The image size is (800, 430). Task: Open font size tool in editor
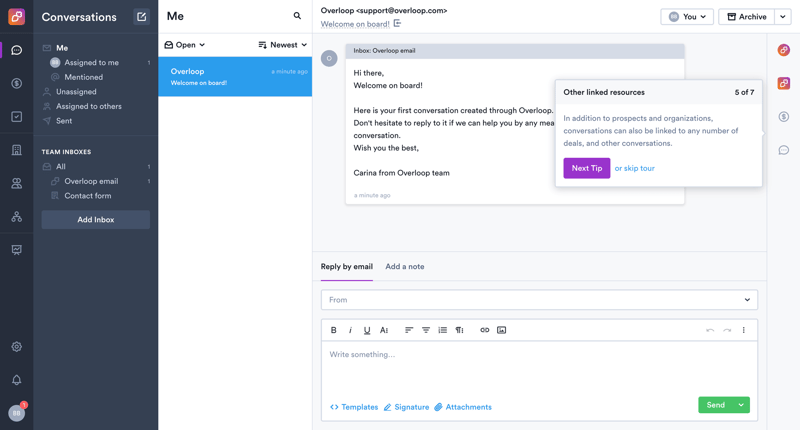pos(384,330)
